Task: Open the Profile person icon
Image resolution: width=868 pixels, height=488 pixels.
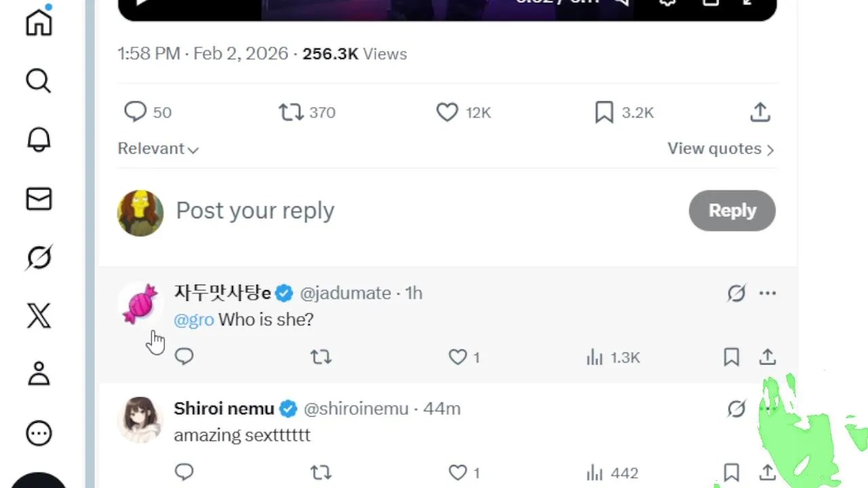Action: (39, 373)
